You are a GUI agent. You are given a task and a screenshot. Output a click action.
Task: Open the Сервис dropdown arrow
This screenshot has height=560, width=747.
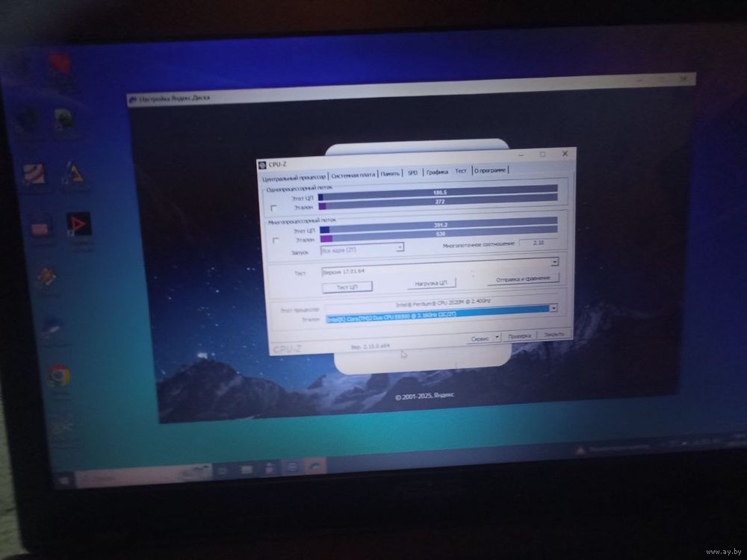[x=498, y=337]
